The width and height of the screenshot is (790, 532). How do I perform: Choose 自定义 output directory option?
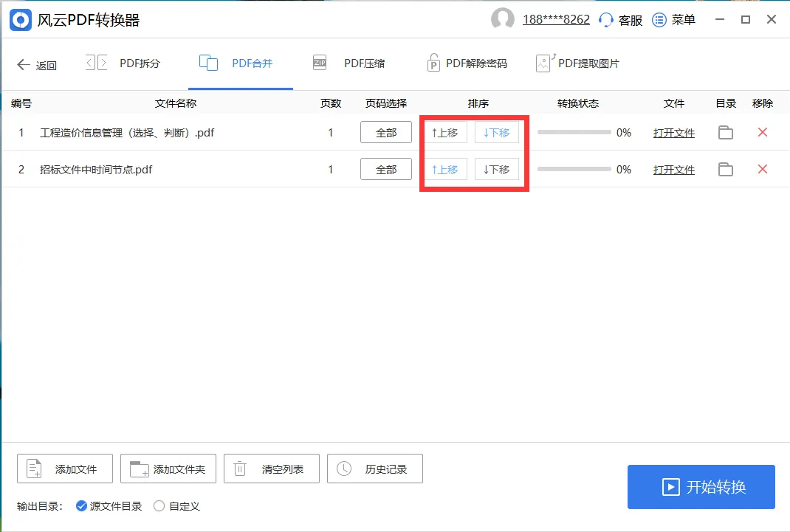[x=159, y=506]
